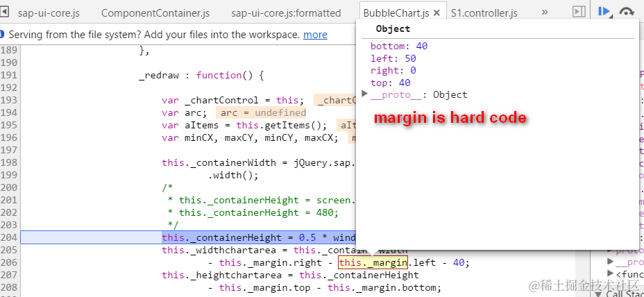Close the BubbleChart.js tab
Screen dimensions: 644x297
tap(437, 13)
